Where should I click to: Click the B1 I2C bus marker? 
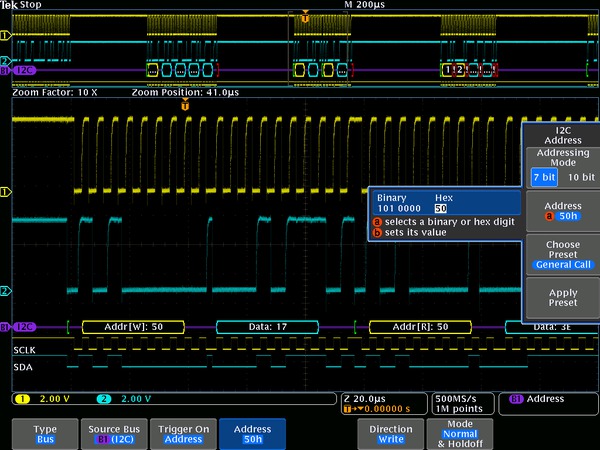[19, 327]
